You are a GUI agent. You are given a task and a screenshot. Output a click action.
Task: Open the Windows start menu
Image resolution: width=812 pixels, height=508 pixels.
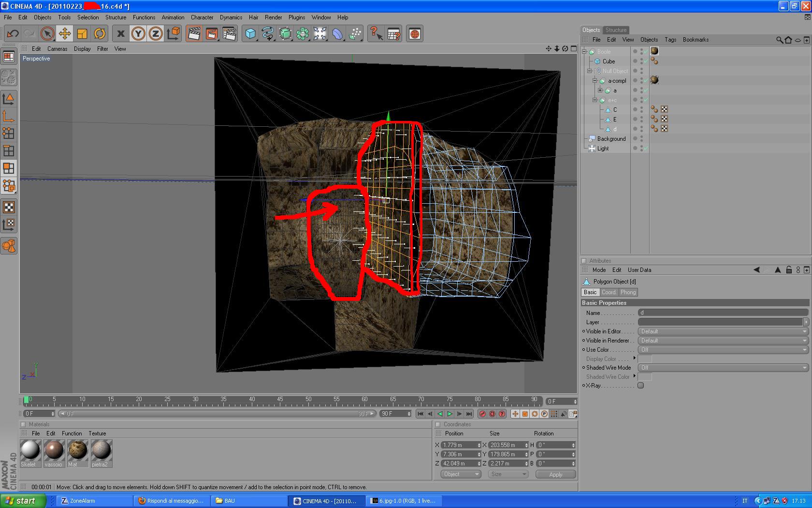click(x=23, y=501)
